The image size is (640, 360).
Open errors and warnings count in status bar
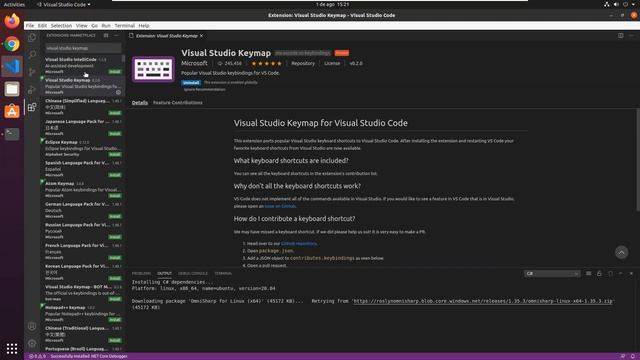pos(37,356)
